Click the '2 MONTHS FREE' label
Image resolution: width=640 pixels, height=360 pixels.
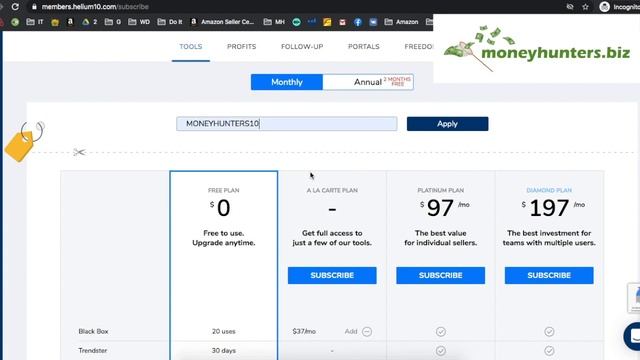click(x=398, y=82)
